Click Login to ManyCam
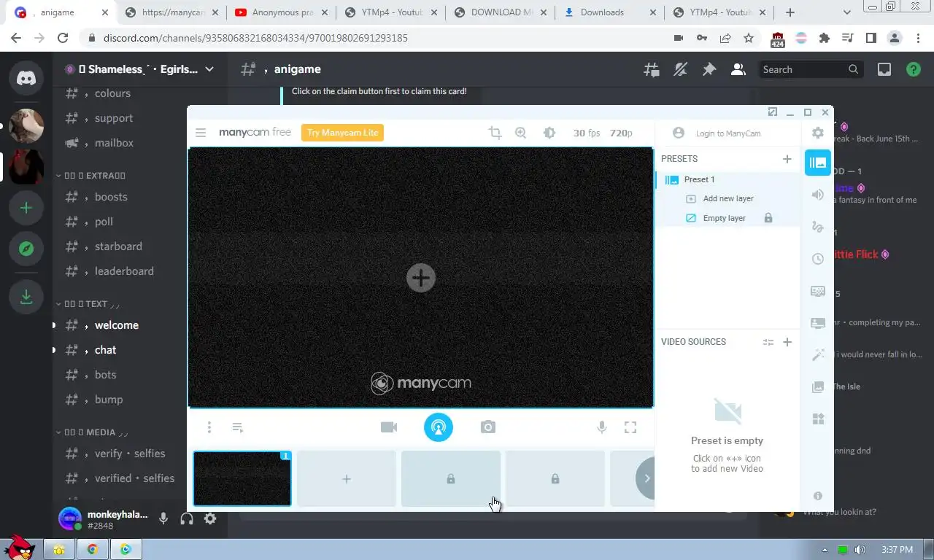This screenshot has width=934, height=560. [x=728, y=133]
